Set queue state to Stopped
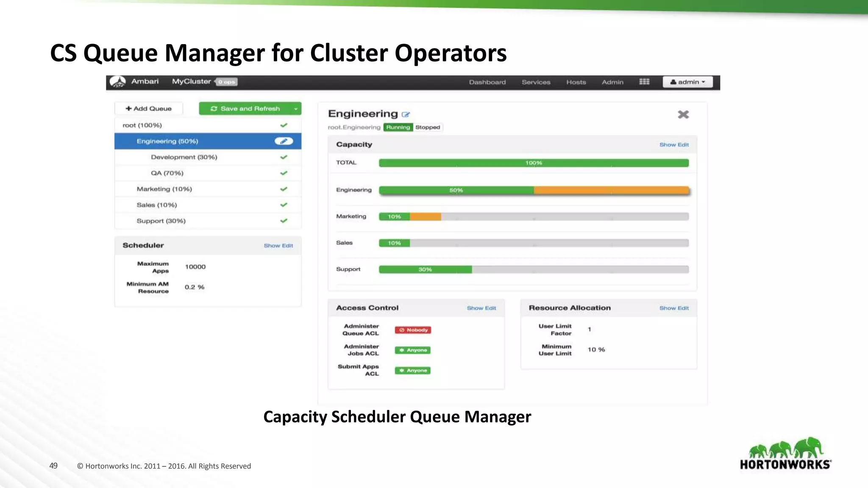The image size is (868, 488). (428, 127)
